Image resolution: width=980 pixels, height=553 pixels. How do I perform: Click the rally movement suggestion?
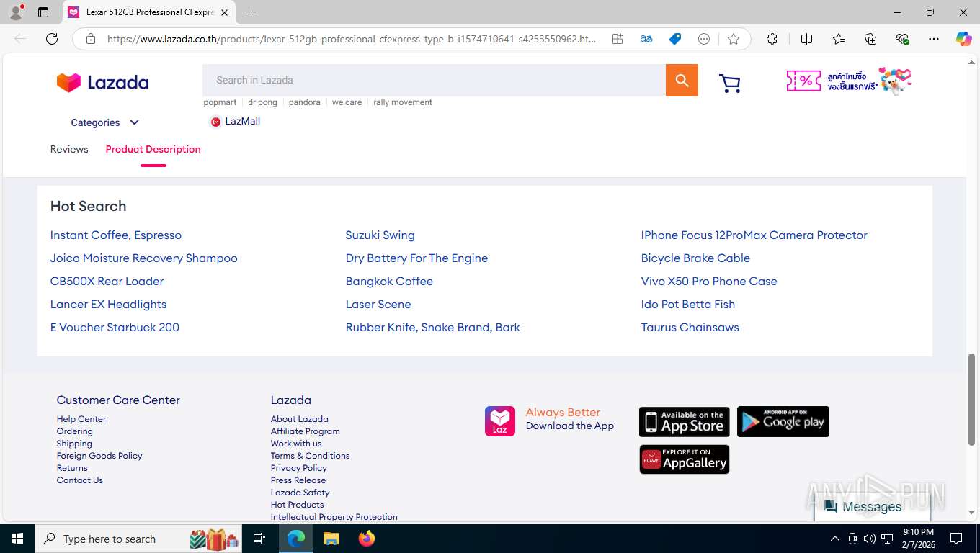coord(403,102)
